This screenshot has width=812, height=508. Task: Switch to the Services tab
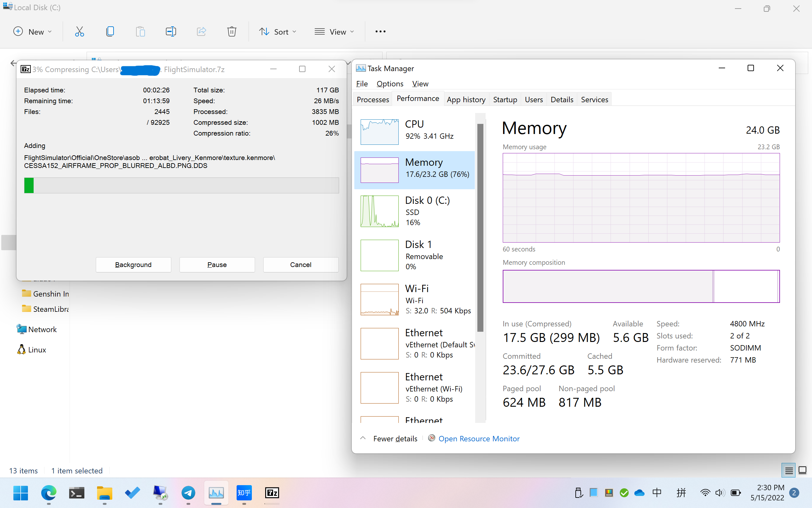click(594, 99)
